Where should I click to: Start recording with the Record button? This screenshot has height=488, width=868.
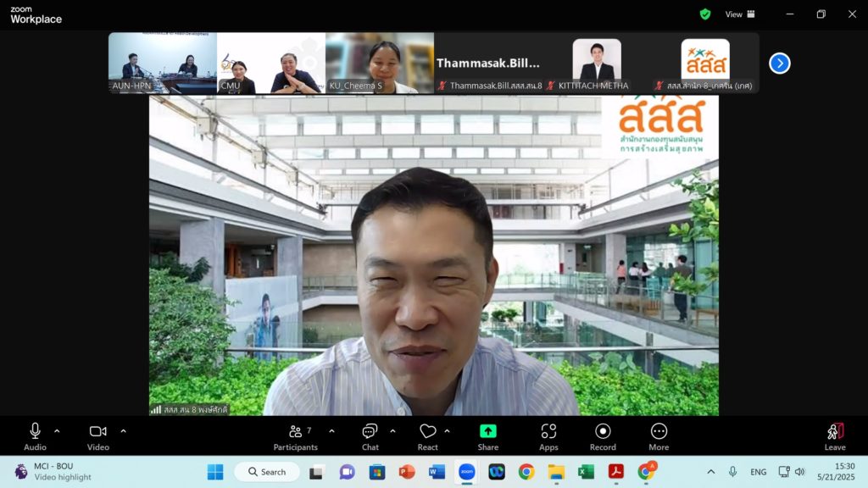[603, 435]
